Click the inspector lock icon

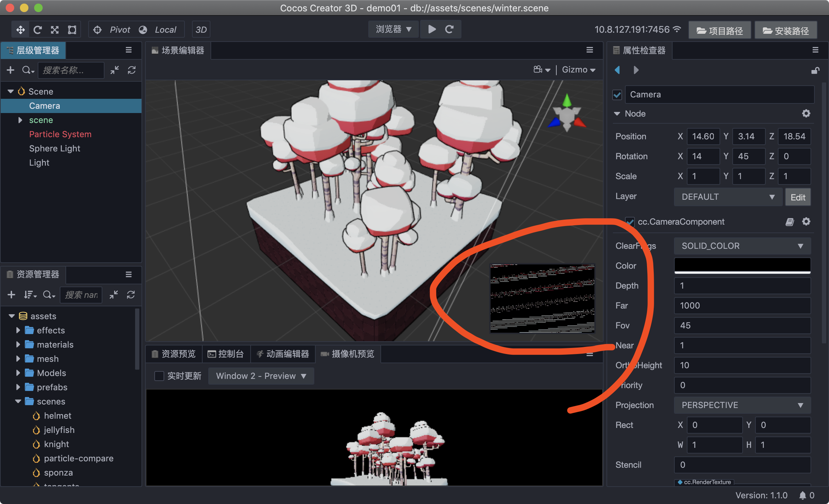pos(815,70)
